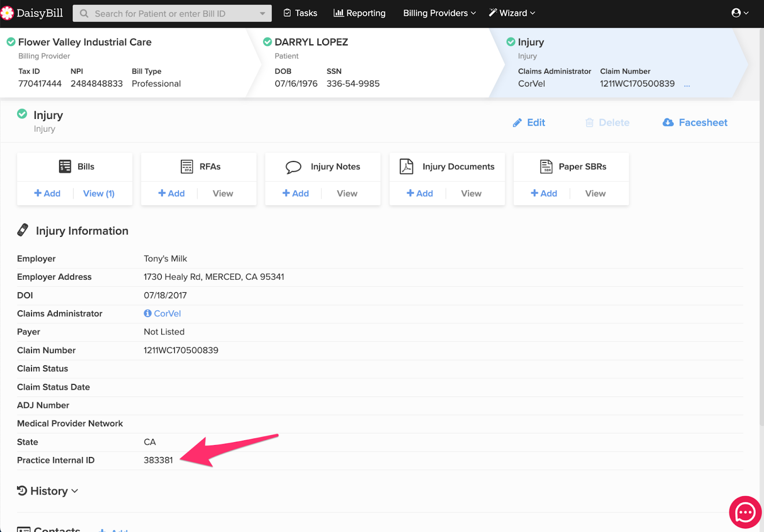Click the search magnifier icon
Screen dimensions: 764x532
84,13
